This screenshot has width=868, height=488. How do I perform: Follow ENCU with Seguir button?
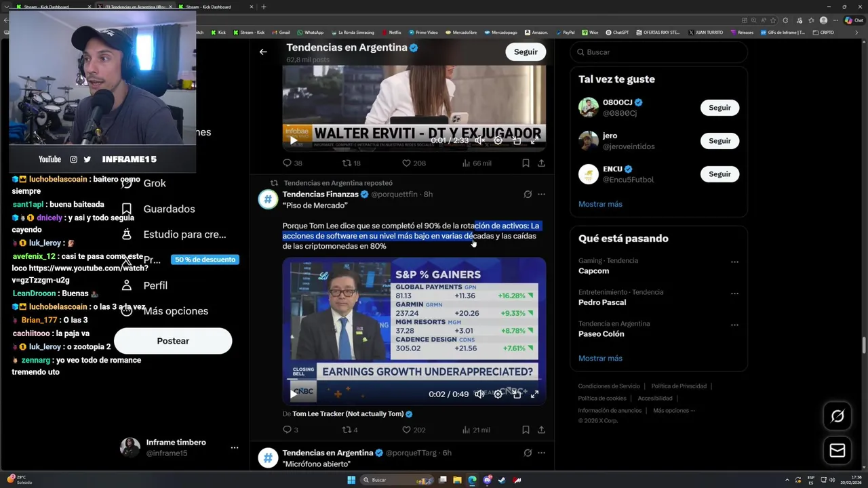click(719, 174)
